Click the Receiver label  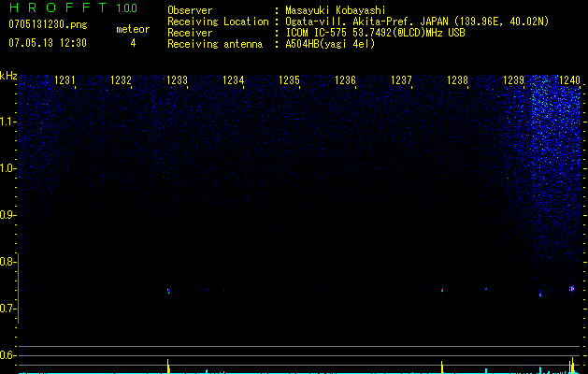pyautogui.click(x=190, y=33)
